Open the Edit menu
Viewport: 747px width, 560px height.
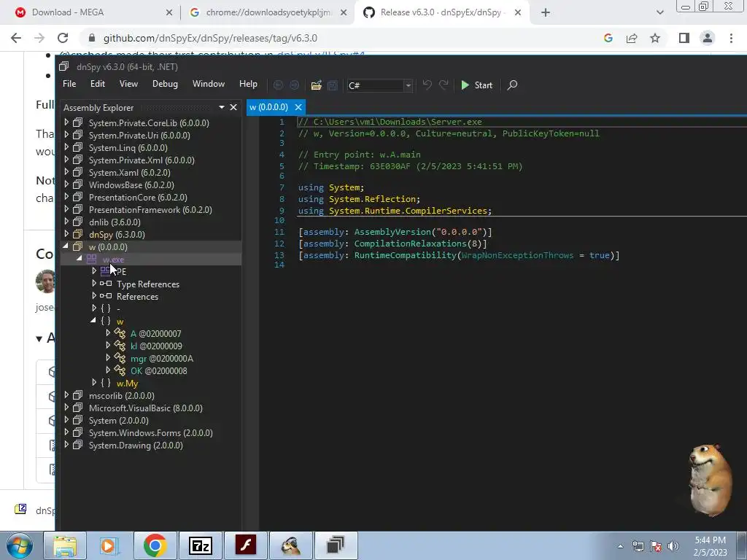click(98, 84)
